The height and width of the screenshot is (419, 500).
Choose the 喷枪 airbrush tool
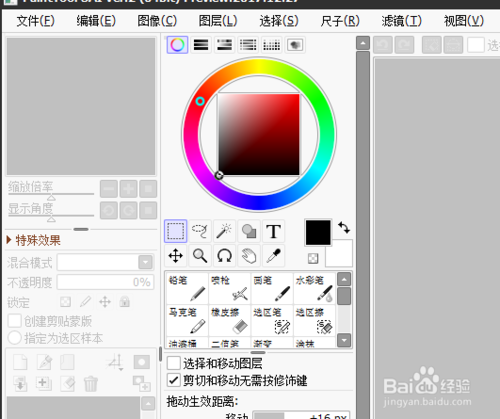230,288
